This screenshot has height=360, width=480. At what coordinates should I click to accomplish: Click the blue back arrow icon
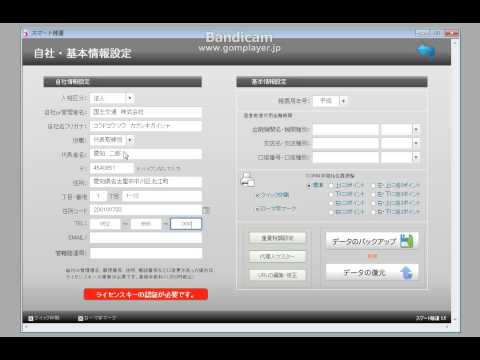[426, 53]
